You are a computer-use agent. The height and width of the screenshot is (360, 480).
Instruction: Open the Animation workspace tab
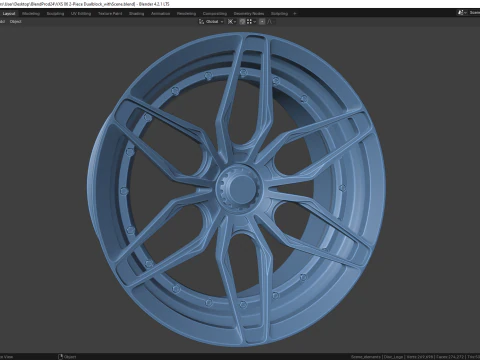coord(160,14)
